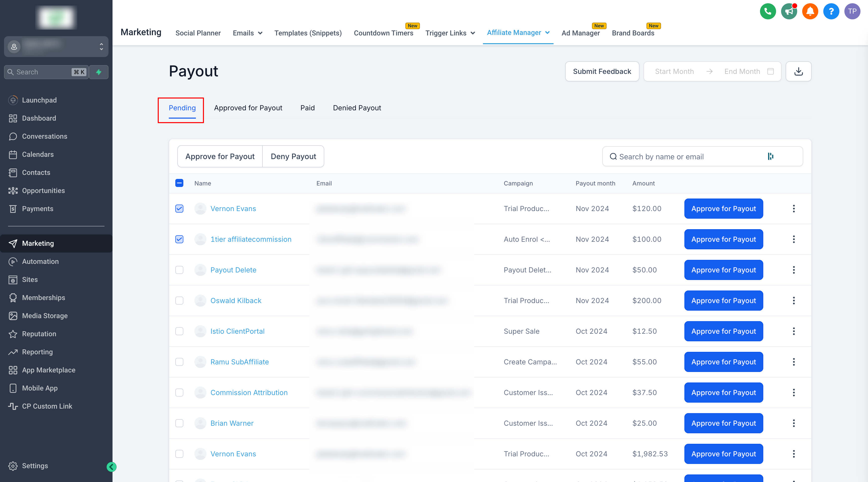Click the download export icon button
This screenshot has width=868, height=482.
[x=798, y=71]
